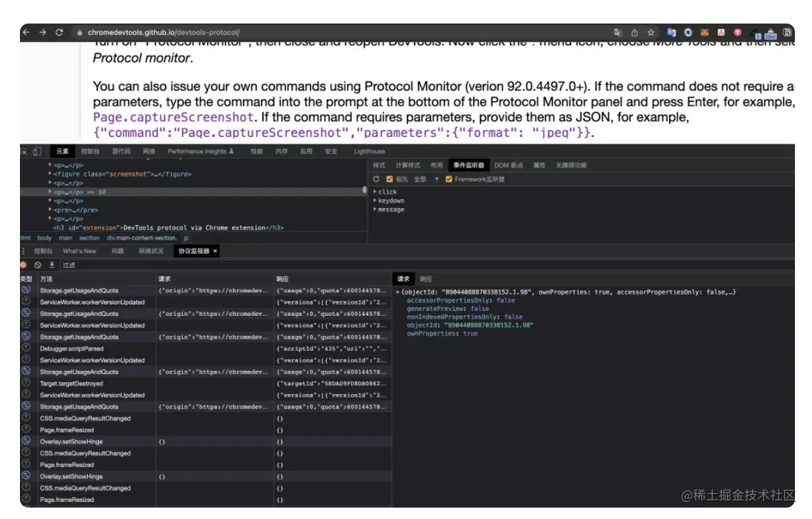Bookmark this page with the star icon
The image size is (812, 519).
(x=651, y=32)
